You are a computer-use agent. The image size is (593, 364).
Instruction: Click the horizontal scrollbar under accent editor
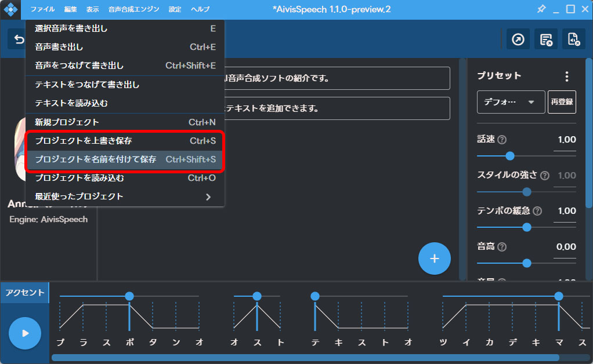tap(305, 358)
